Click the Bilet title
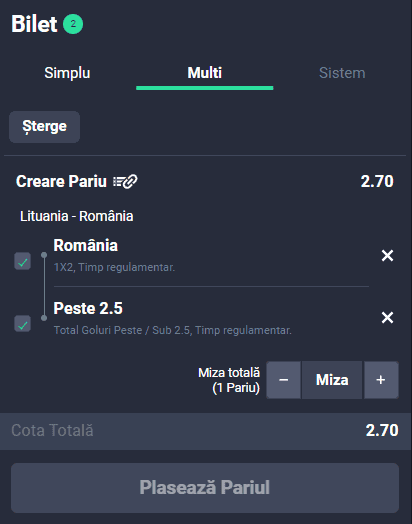 point(34,24)
